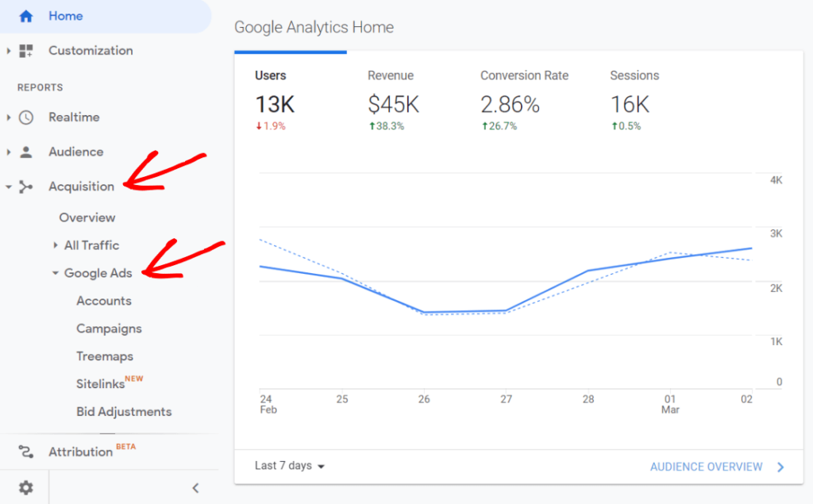Image resolution: width=813 pixels, height=504 pixels.
Task: Expand the All Traffic section
Action: (55, 244)
